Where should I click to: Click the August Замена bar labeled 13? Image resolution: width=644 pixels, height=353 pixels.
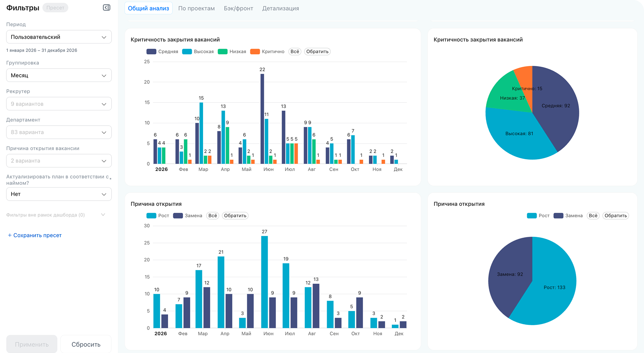316,306
